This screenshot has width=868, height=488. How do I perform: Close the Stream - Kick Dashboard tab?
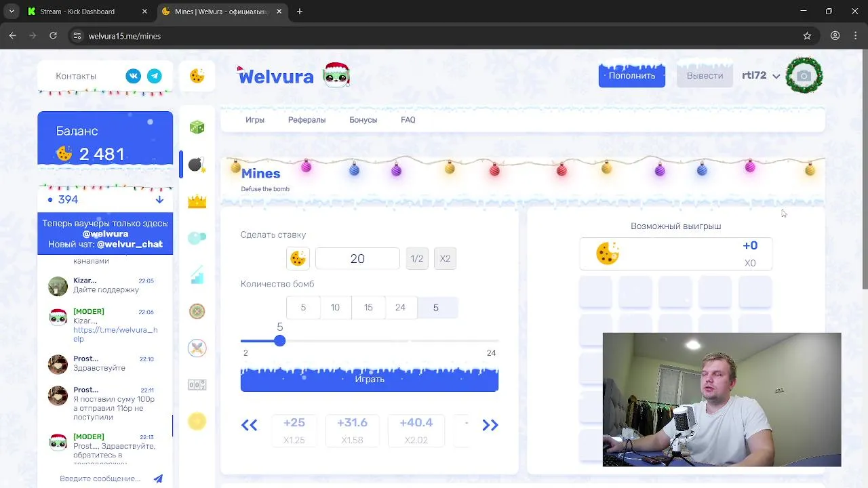coord(144,12)
